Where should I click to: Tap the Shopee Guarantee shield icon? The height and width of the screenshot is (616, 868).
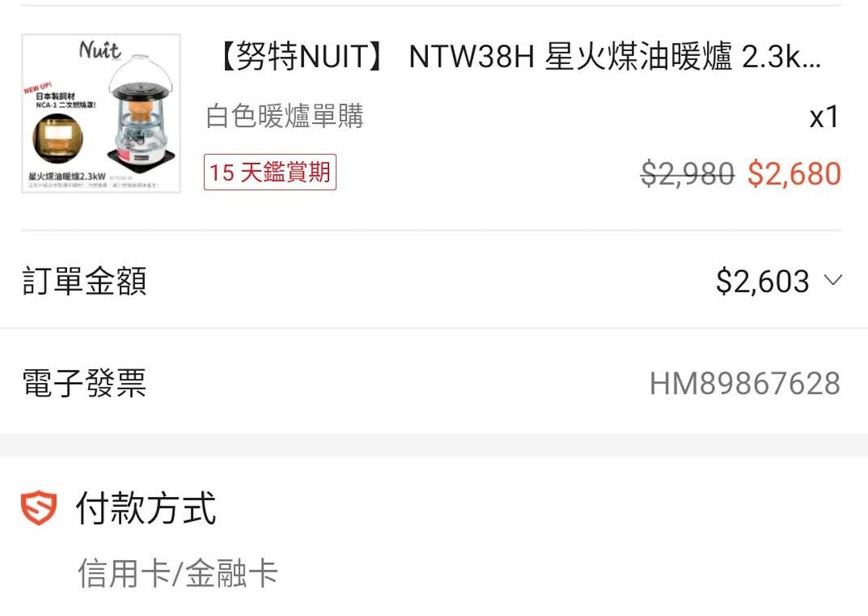(x=39, y=507)
